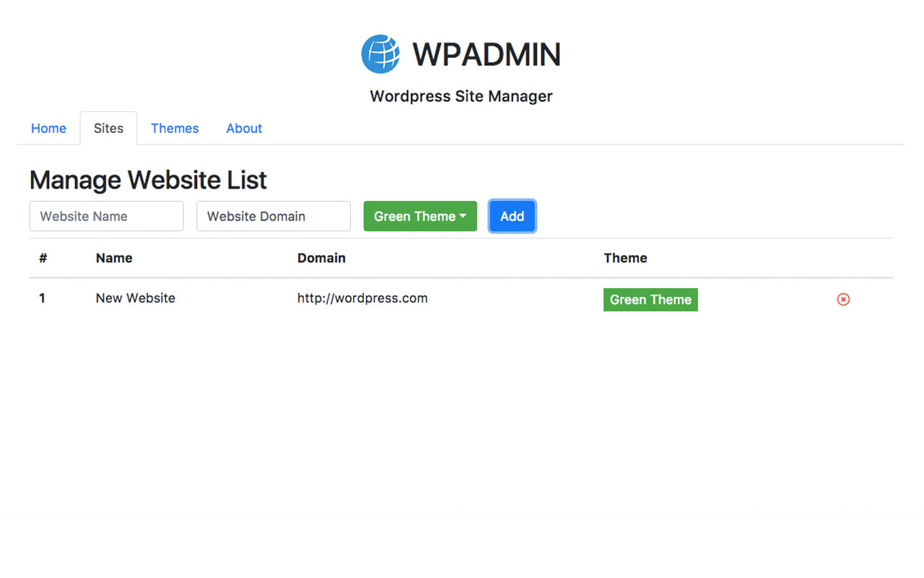Switch to the Themes tab
Image resolution: width=924 pixels, height=578 pixels.
(175, 129)
